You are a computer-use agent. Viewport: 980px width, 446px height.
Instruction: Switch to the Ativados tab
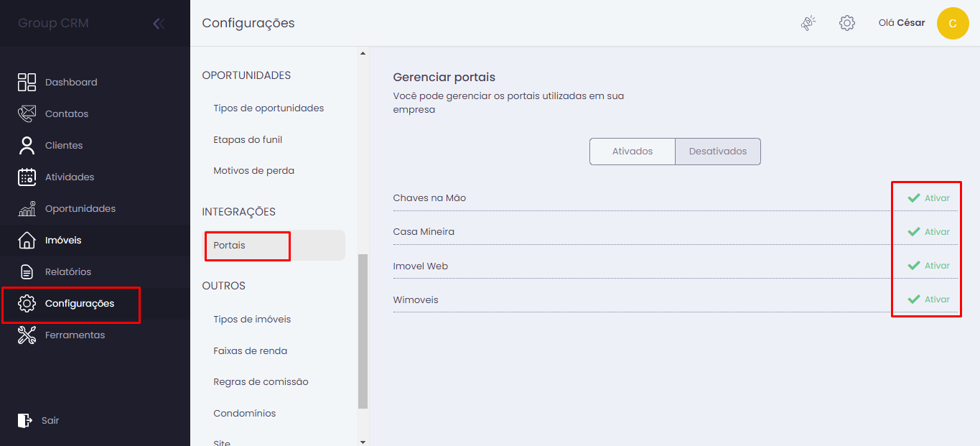pyautogui.click(x=633, y=152)
